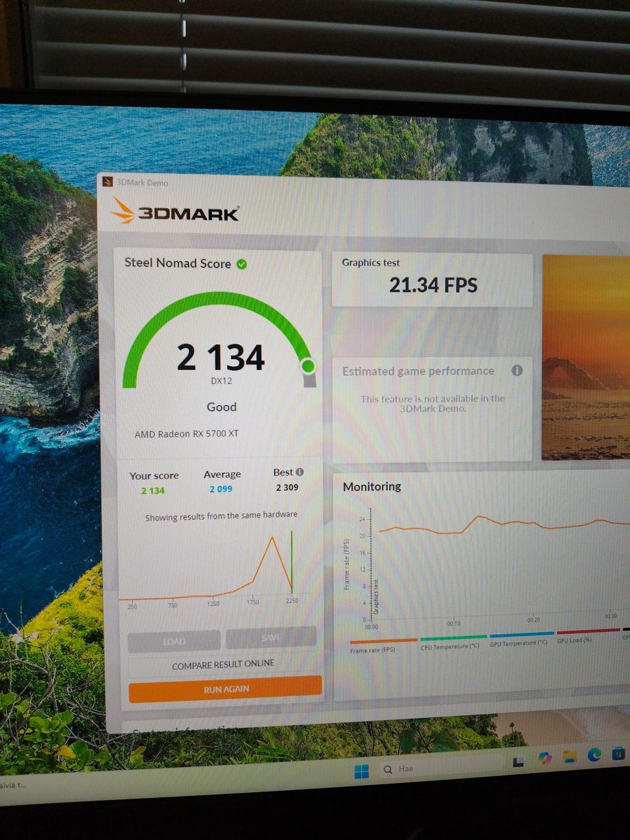Viewport: 630px width, 840px height.
Task: Click the green Your score value 2 134
Action: coord(153,490)
